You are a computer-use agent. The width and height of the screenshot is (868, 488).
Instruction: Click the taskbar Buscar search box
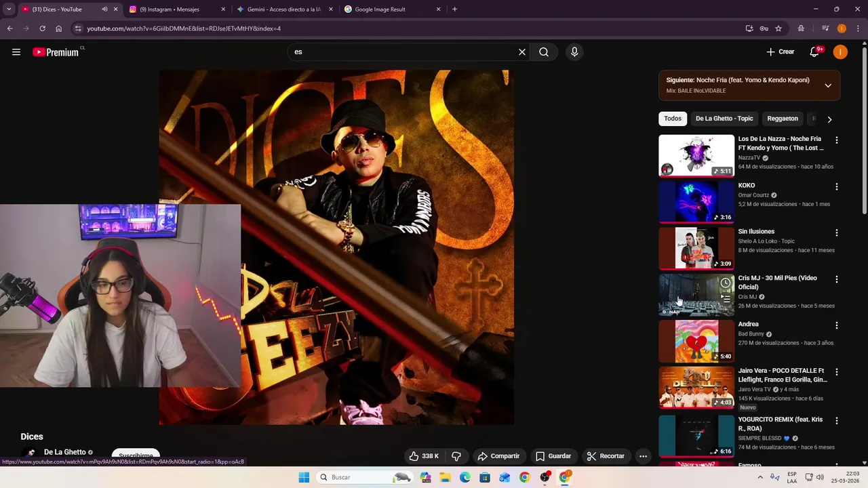coord(365,477)
